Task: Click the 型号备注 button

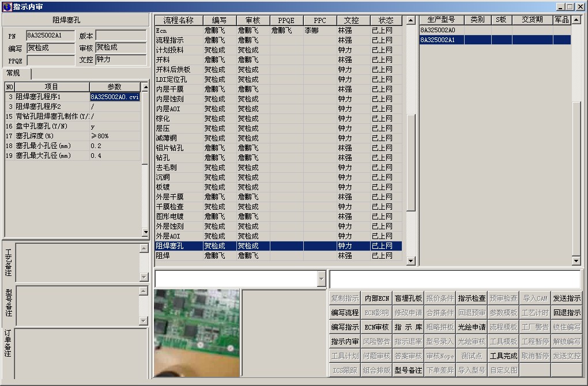Action: (x=408, y=370)
